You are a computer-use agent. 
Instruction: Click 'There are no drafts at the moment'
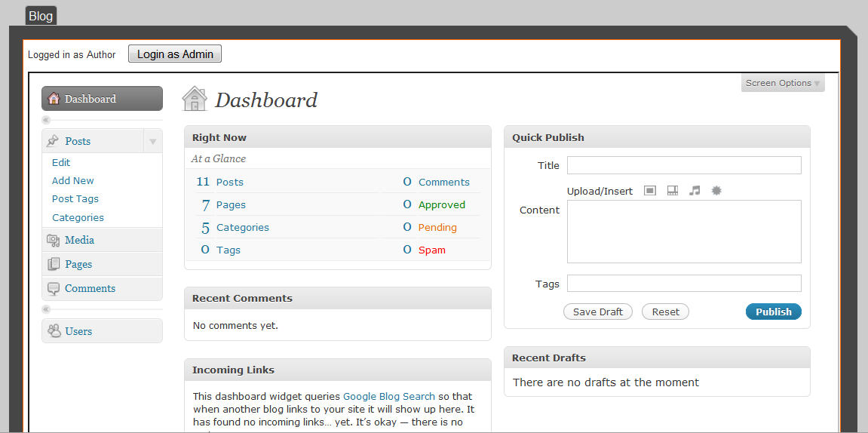(x=606, y=382)
